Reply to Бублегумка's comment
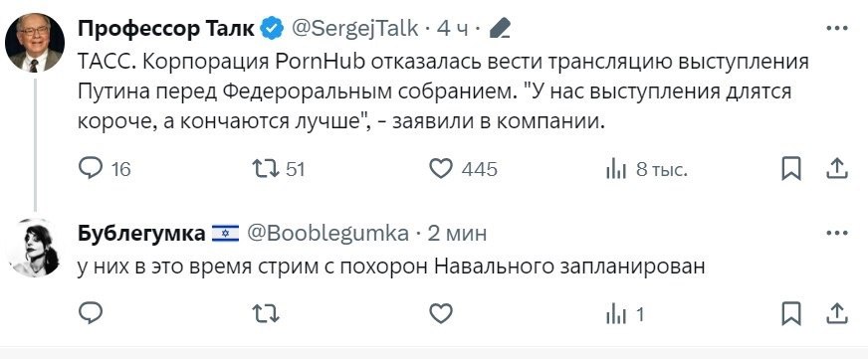This screenshot has height=359, width=868. point(91,314)
